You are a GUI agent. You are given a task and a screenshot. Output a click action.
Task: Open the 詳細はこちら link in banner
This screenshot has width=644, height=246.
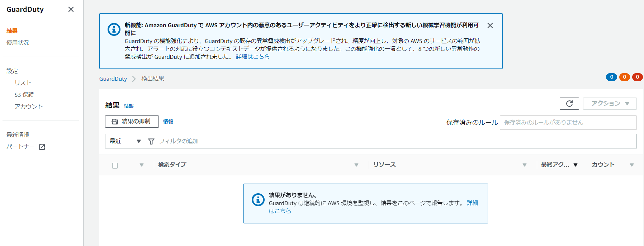point(252,57)
